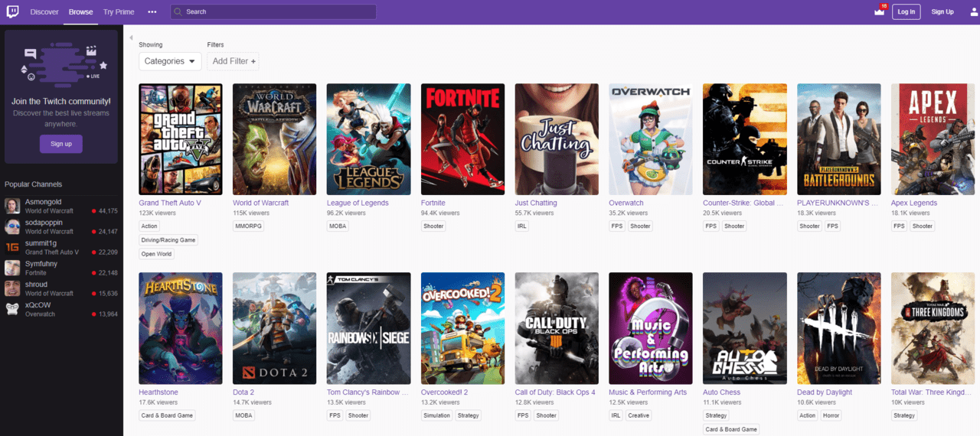The image size is (980, 436).
Task: Open the League of Legends cover
Action: 369,139
